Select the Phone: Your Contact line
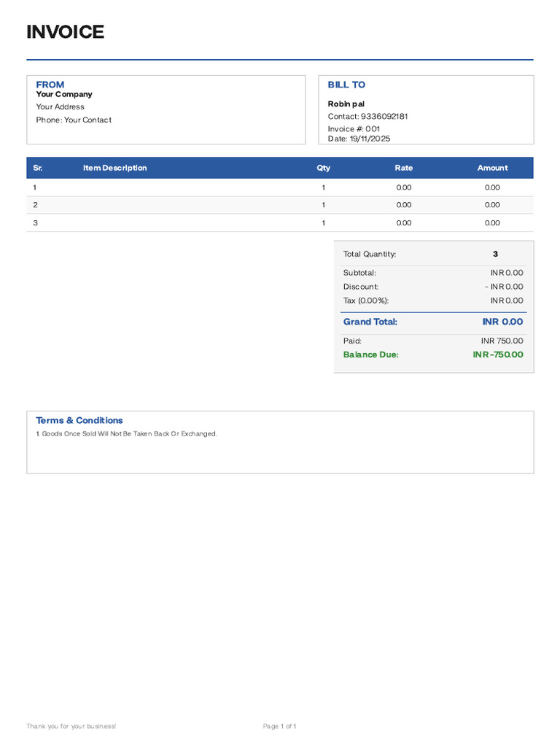This screenshot has width=560, height=747. coord(74,120)
